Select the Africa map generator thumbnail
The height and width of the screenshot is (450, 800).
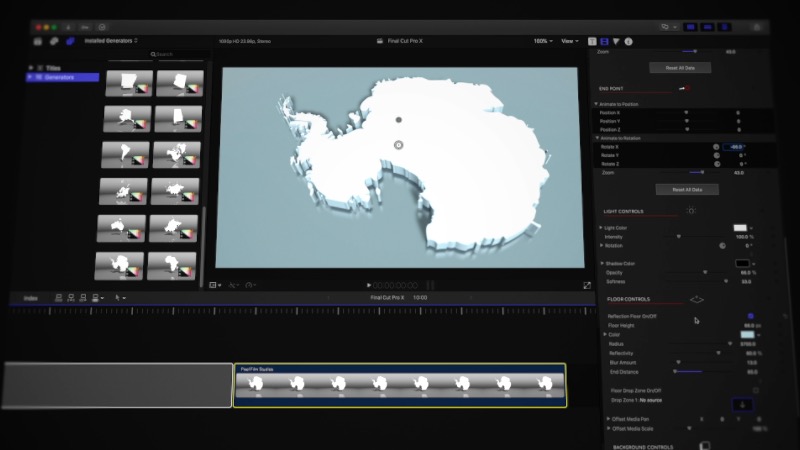click(171, 266)
